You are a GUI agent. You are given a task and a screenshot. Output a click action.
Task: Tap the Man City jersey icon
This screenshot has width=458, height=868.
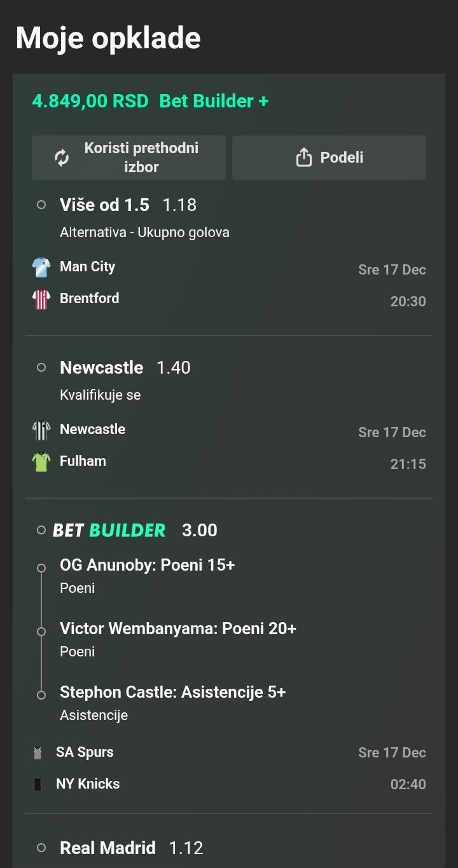pyautogui.click(x=41, y=268)
